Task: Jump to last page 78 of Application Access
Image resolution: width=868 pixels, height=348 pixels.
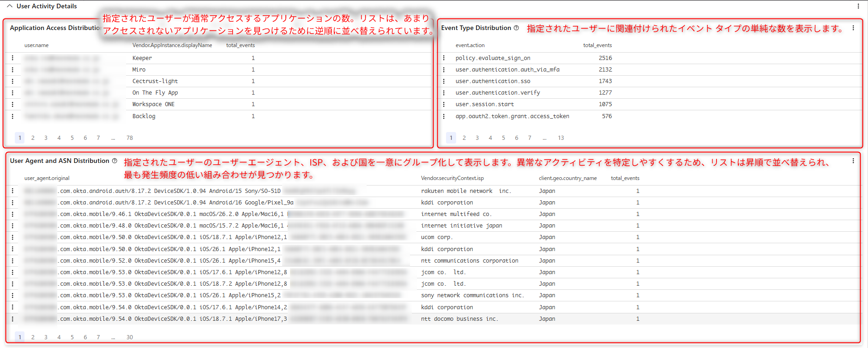Action: click(x=130, y=138)
